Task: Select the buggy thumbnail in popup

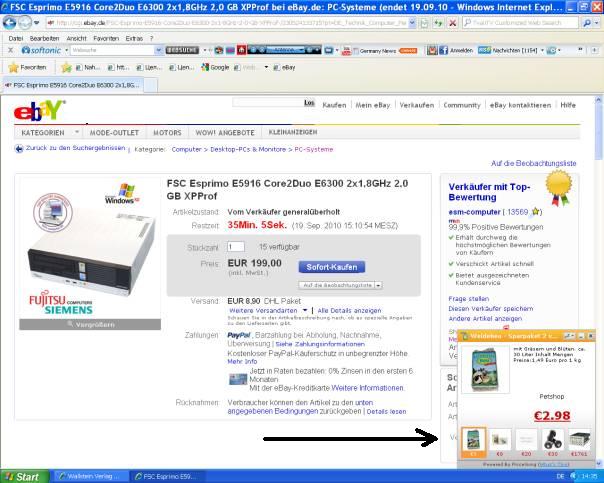Action: [553, 439]
